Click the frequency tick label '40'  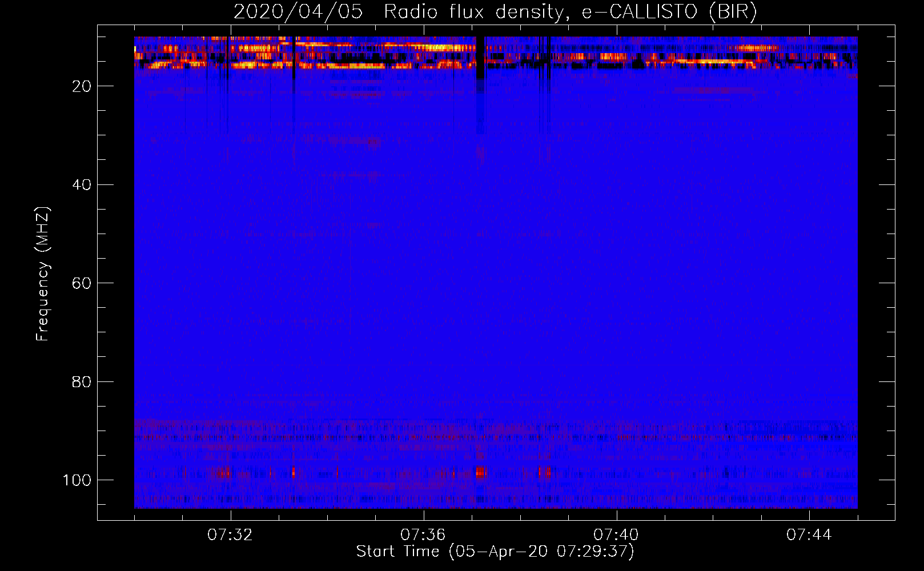click(x=82, y=184)
